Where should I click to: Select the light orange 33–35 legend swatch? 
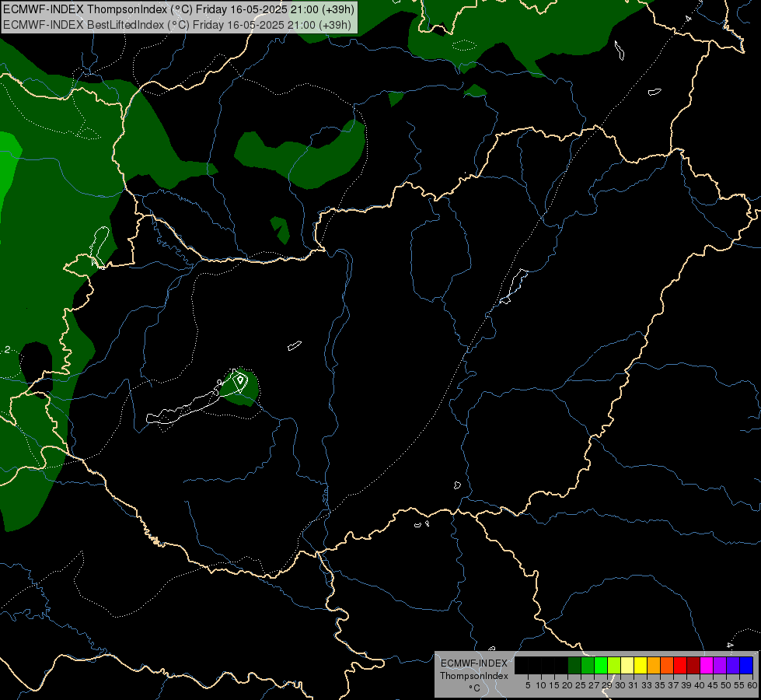click(x=654, y=665)
